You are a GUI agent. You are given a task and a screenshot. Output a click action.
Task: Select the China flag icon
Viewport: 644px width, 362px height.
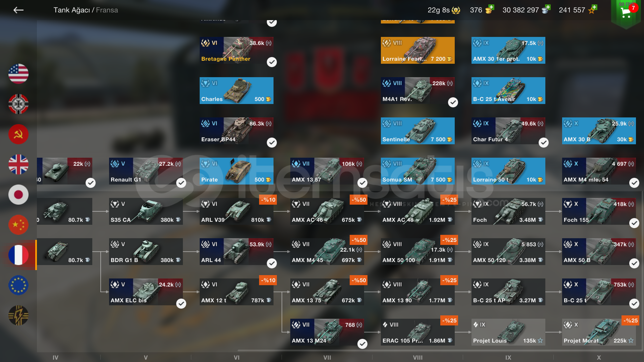pos(18,225)
